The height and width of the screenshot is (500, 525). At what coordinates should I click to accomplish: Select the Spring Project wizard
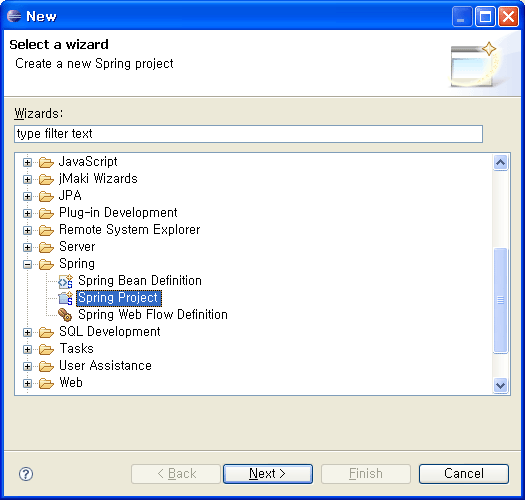119,298
